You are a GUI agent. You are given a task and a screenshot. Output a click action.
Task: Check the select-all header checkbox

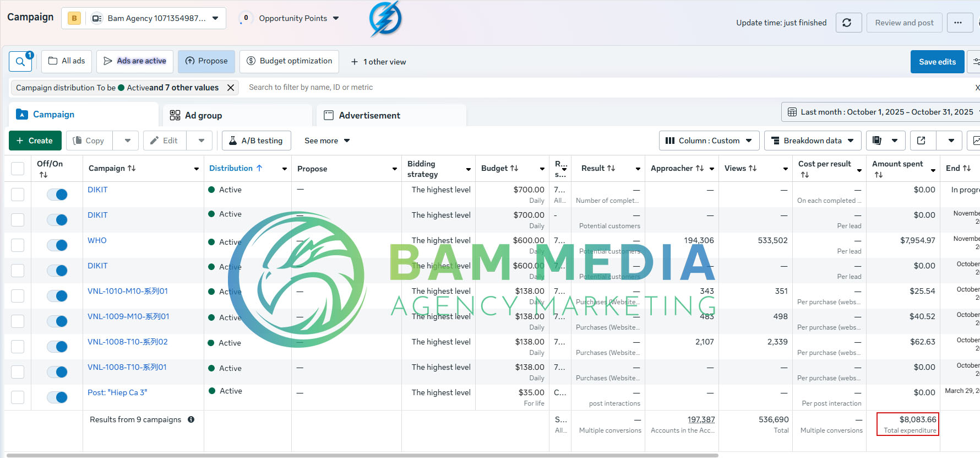[x=18, y=169]
